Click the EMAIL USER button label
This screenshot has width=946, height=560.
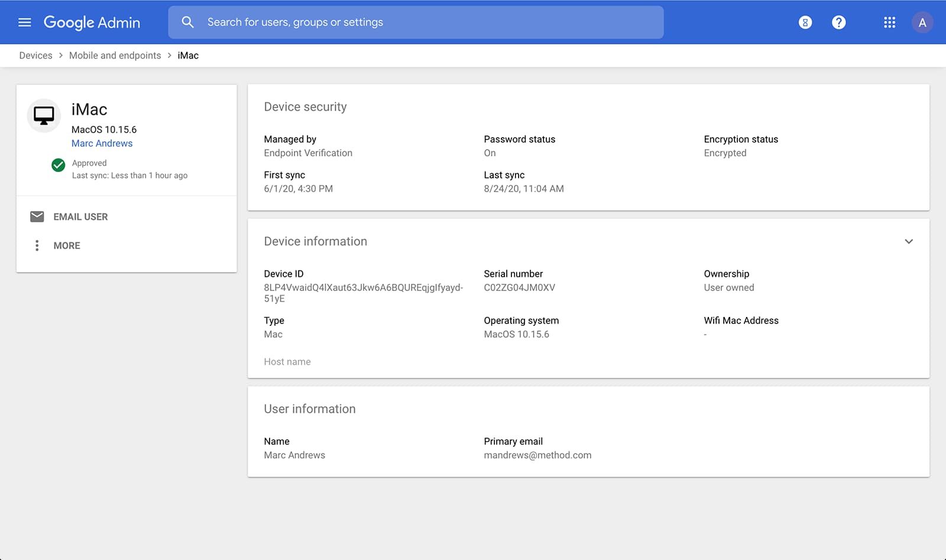pos(80,217)
